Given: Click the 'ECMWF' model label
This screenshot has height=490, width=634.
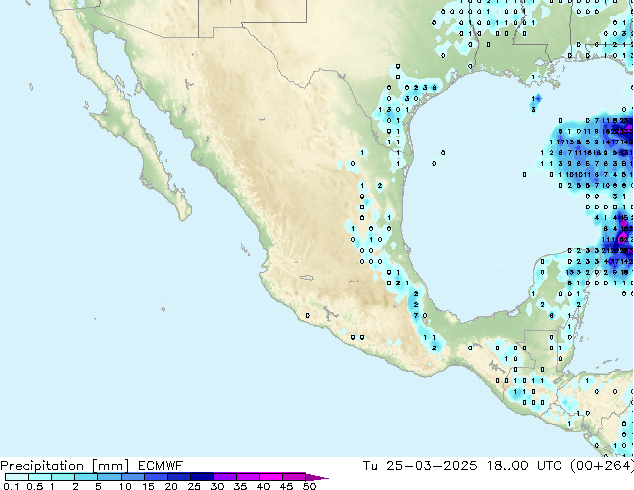Looking at the screenshot, I should [161, 466].
